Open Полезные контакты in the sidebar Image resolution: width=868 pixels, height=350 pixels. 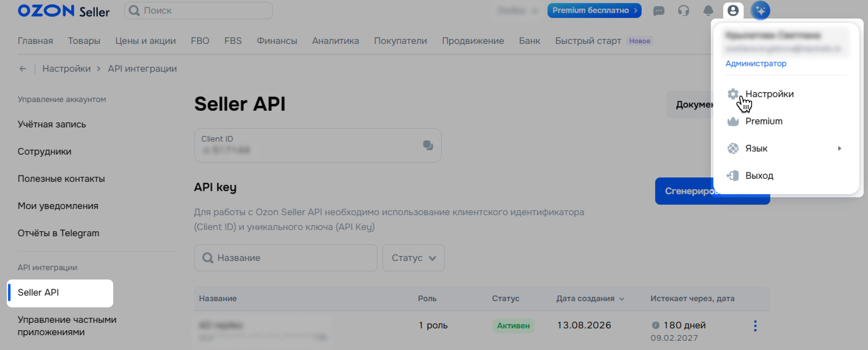point(61,179)
